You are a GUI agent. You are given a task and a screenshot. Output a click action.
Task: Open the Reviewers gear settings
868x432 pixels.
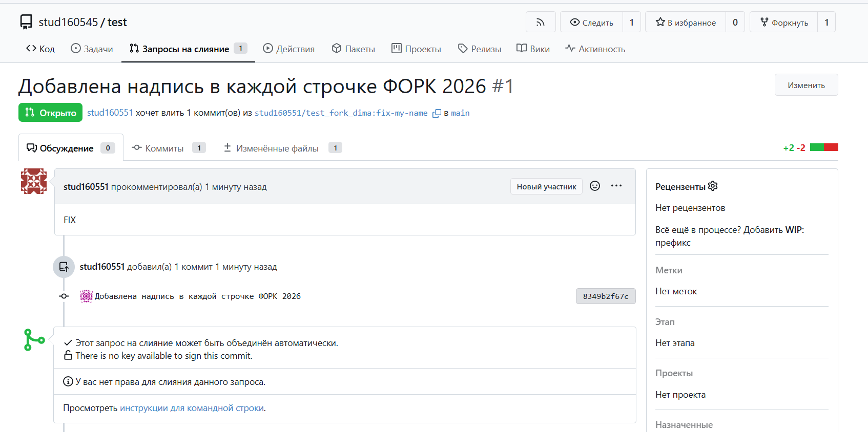pyautogui.click(x=713, y=186)
